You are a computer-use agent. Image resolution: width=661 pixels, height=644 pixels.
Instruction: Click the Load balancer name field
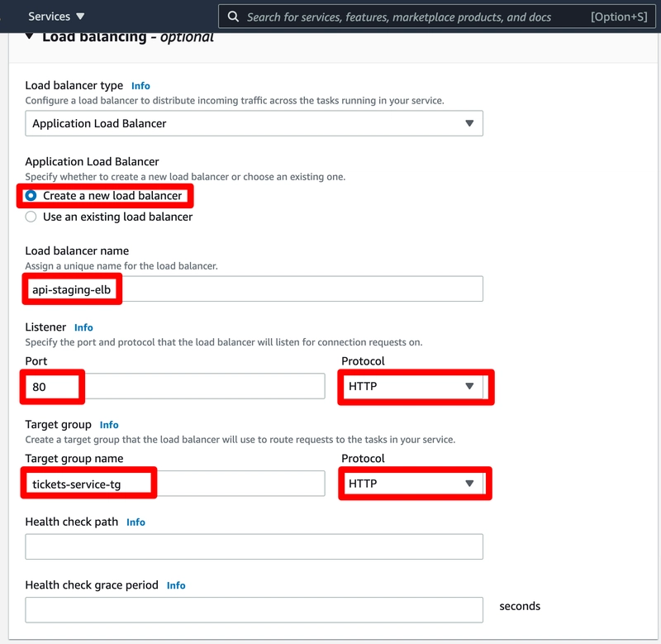254,289
